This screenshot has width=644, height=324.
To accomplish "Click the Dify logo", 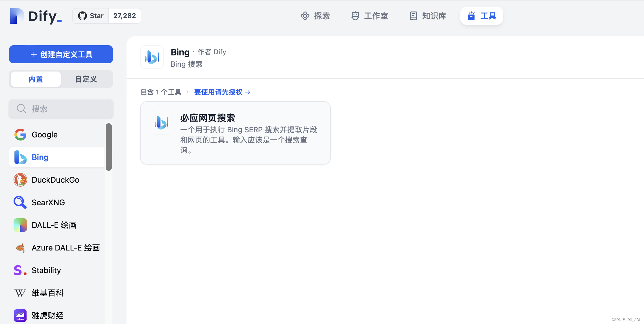I will [x=35, y=16].
